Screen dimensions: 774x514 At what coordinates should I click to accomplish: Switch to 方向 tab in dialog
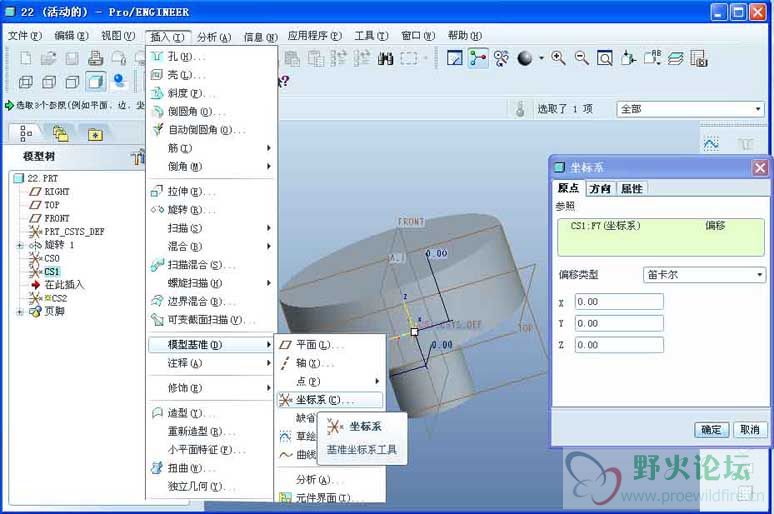(x=600, y=189)
